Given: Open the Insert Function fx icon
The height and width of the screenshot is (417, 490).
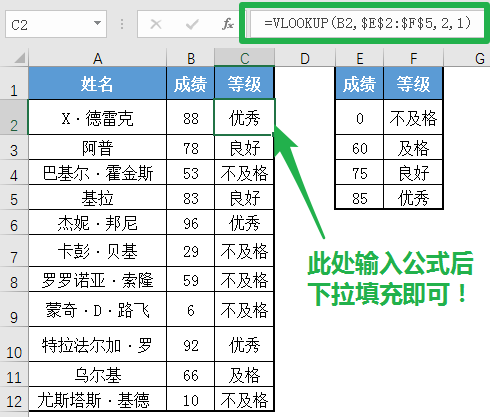Looking at the screenshot, I should click(228, 24).
